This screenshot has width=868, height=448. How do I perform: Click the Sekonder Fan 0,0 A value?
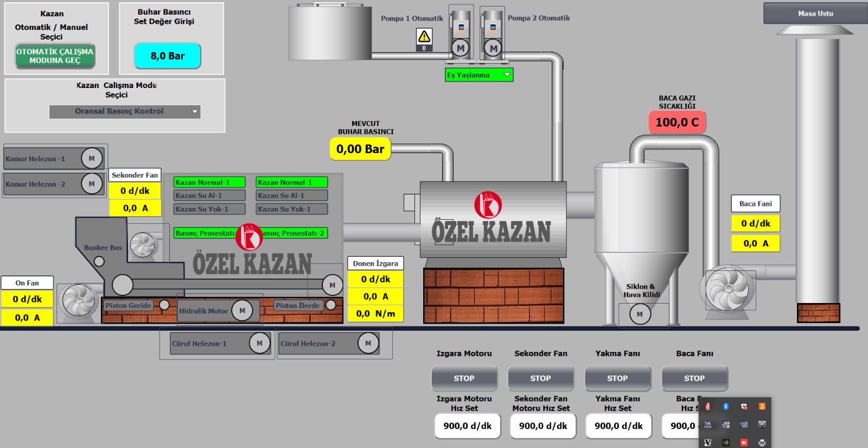point(135,208)
